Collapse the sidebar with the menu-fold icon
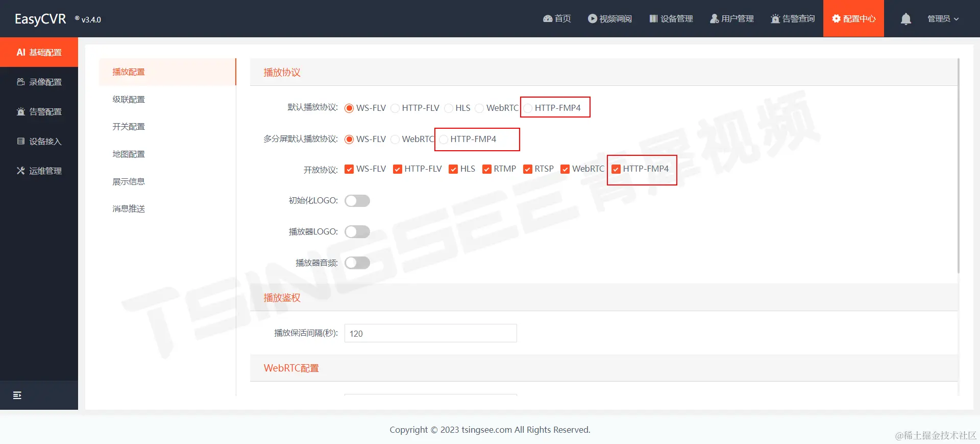 pos(17,395)
